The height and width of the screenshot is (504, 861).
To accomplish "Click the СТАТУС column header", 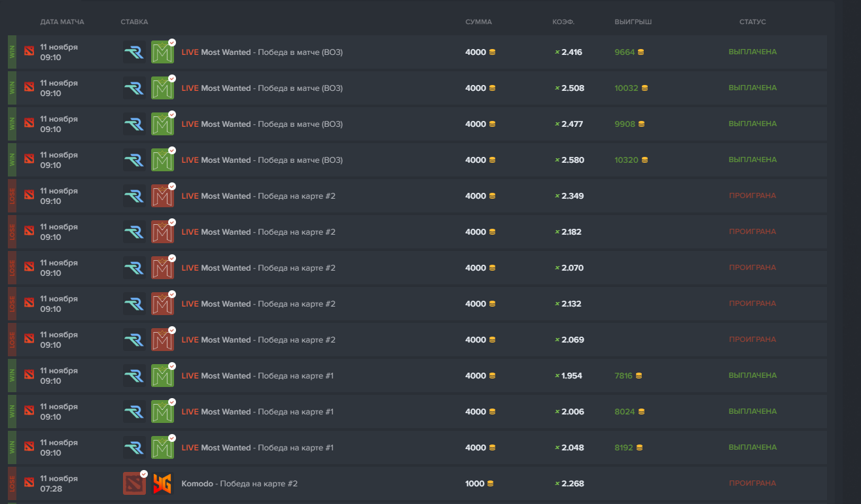I will click(x=752, y=22).
